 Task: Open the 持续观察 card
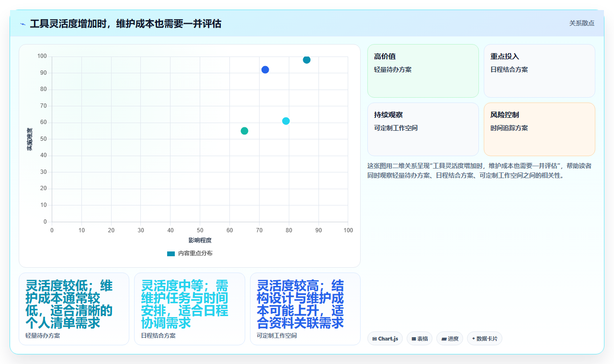pyautogui.click(x=423, y=129)
